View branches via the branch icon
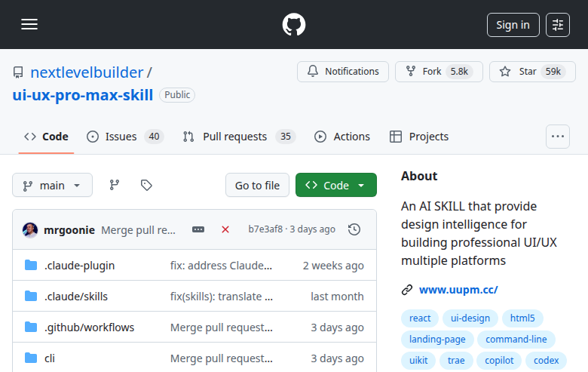The height and width of the screenshot is (372, 588). pos(115,185)
